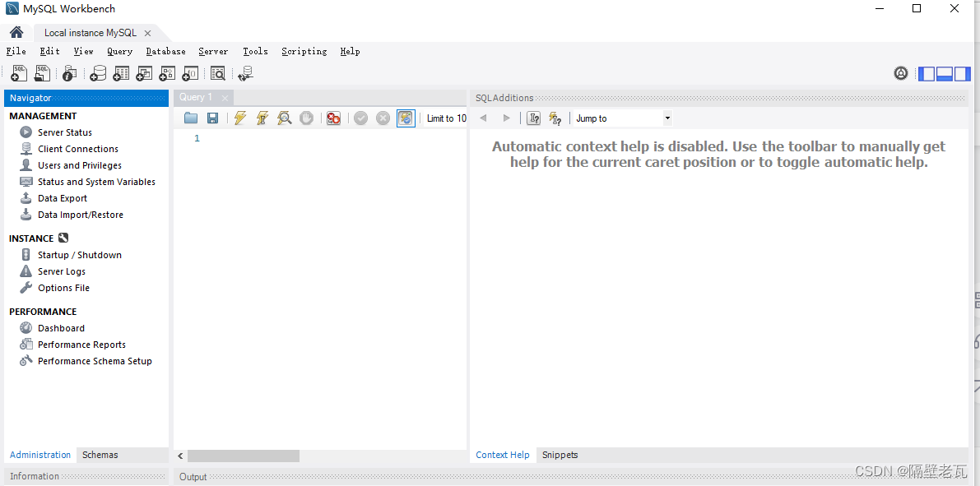Open Performance Reports
The height and width of the screenshot is (486, 980).
[82, 345]
